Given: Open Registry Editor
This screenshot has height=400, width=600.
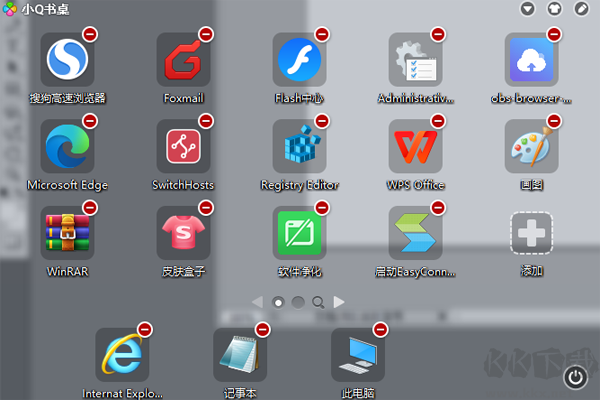Looking at the screenshot, I should coord(299,146).
